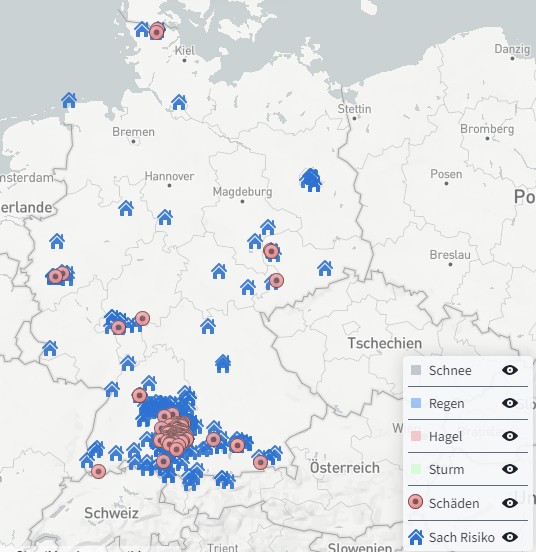The image size is (536, 552).
Task: Click the Schnee gray color swatch
Action: coord(416,370)
